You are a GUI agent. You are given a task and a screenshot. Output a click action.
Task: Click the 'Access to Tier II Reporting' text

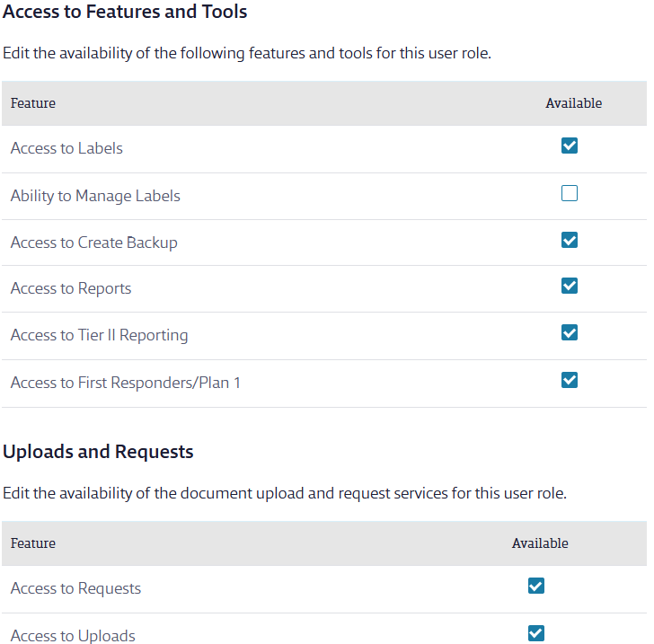coord(99,335)
